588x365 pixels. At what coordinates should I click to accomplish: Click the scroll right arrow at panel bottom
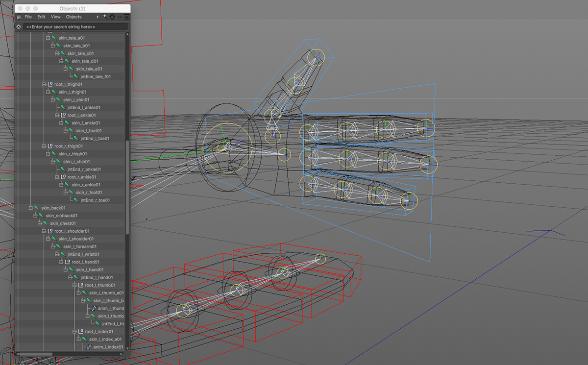pyautogui.click(x=122, y=354)
